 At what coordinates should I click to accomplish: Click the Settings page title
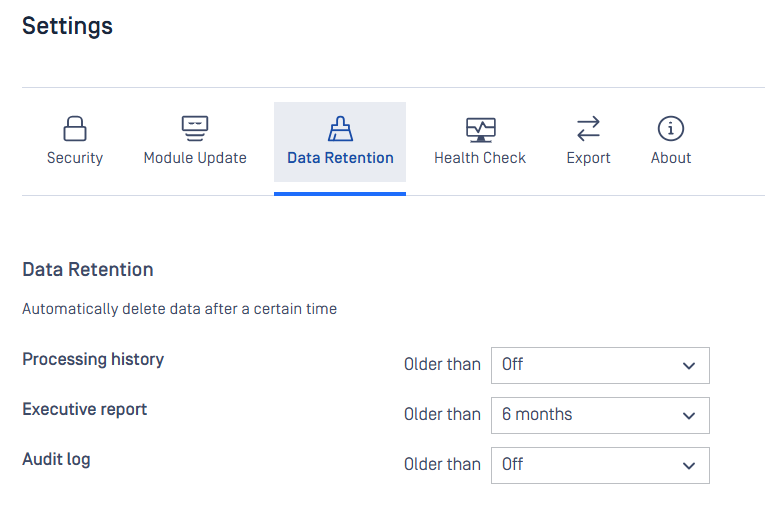(67, 26)
